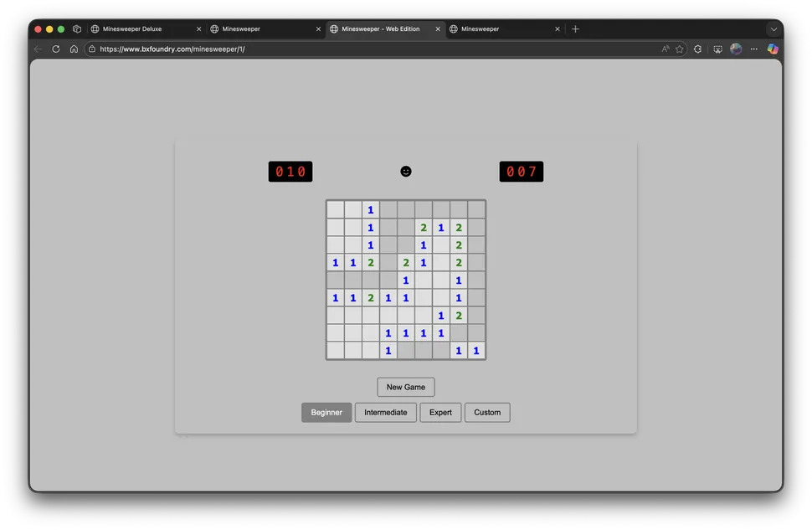812x530 pixels.
Task: Select the Expert difficulty
Action: 440,413
